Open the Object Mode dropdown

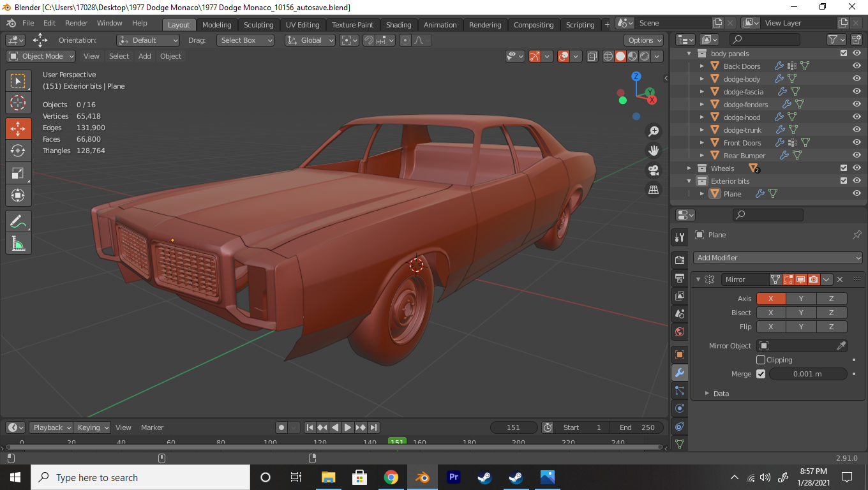click(41, 56)
